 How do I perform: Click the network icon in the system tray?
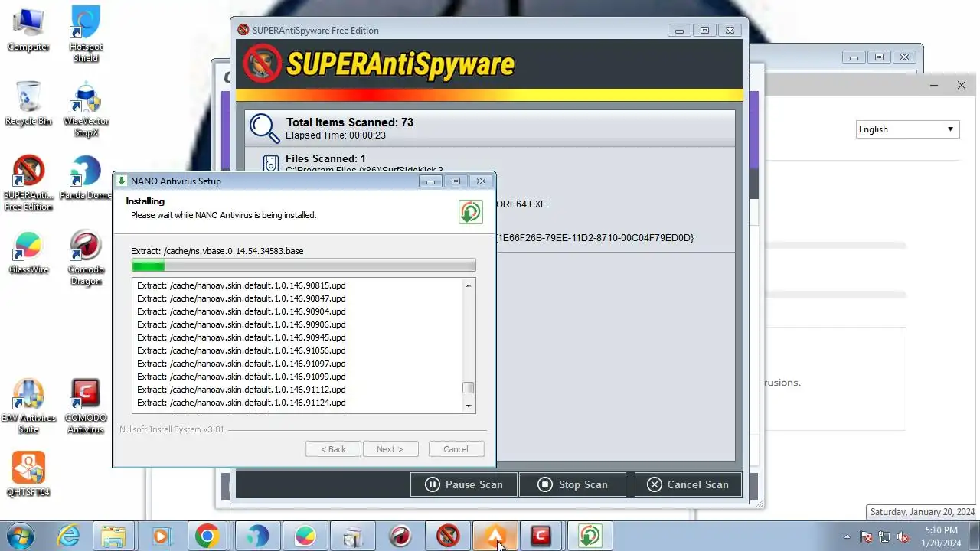pos(885,536)
